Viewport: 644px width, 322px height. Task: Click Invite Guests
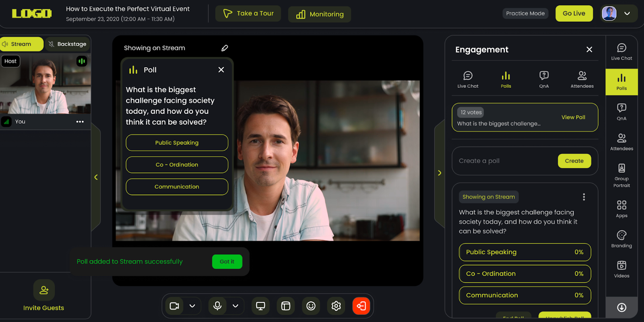(44, 296)
